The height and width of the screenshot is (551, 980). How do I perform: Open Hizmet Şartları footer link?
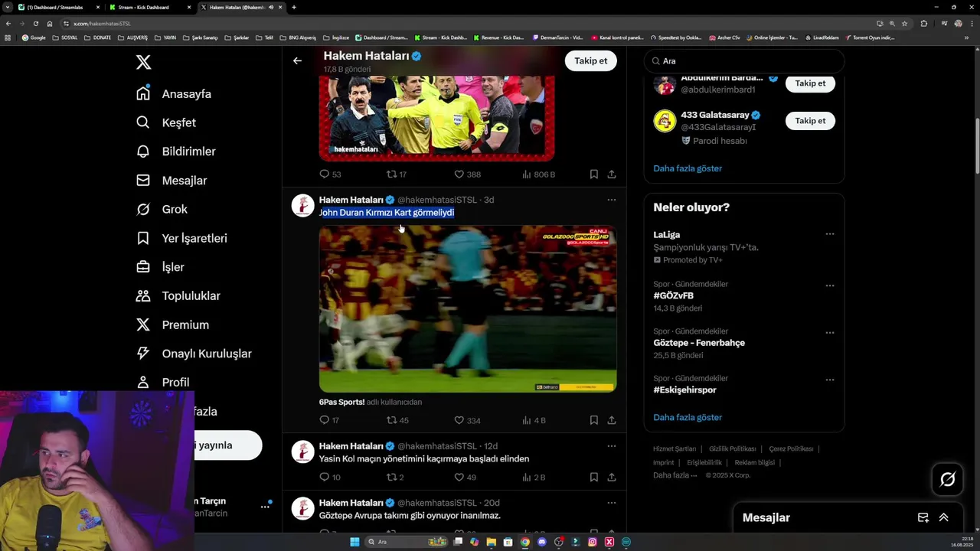click(x=675, y=449)
